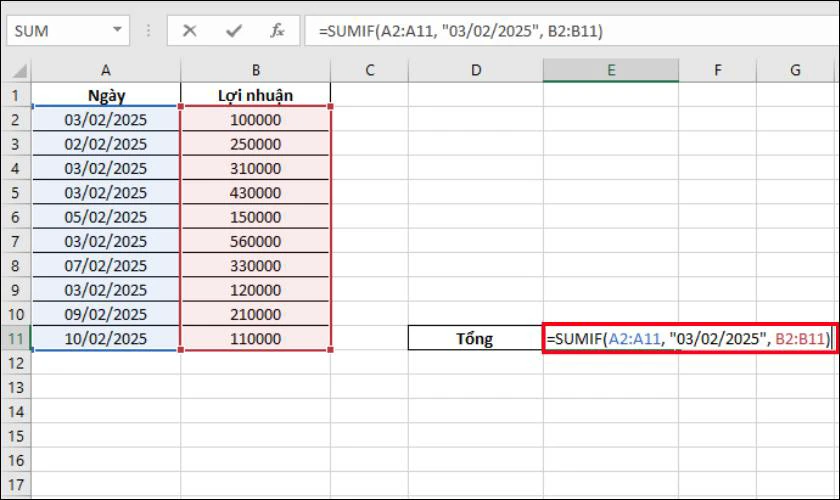Click the 'Lợi nhuận' header cell

click(x=256, y=95)
